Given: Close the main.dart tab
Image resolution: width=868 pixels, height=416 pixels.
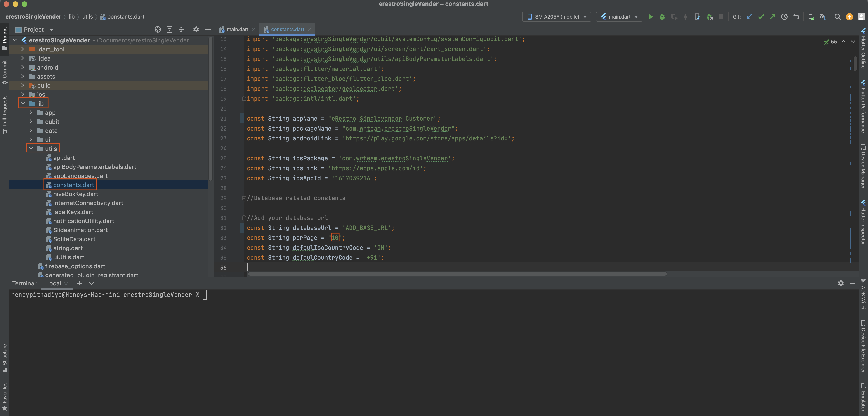Looking at the screenshot, I should [x=254, y=30].
